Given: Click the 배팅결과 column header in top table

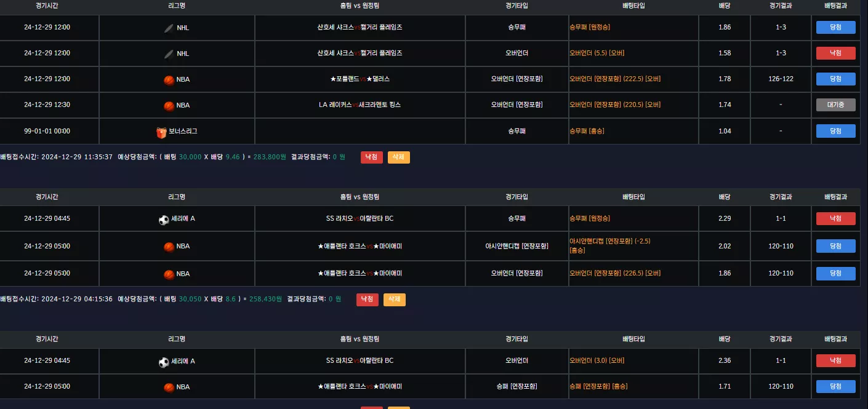Looking at the screenshot, I should point(836,6).
